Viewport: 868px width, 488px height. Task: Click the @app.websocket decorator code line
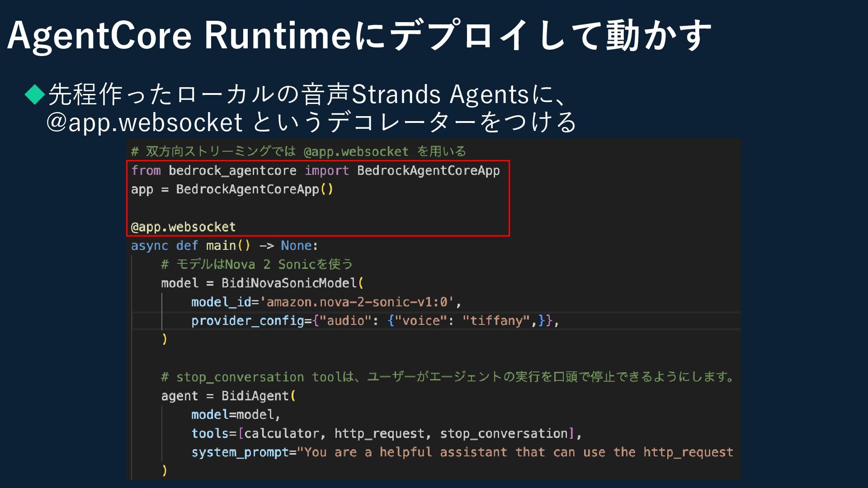(183, 227)
